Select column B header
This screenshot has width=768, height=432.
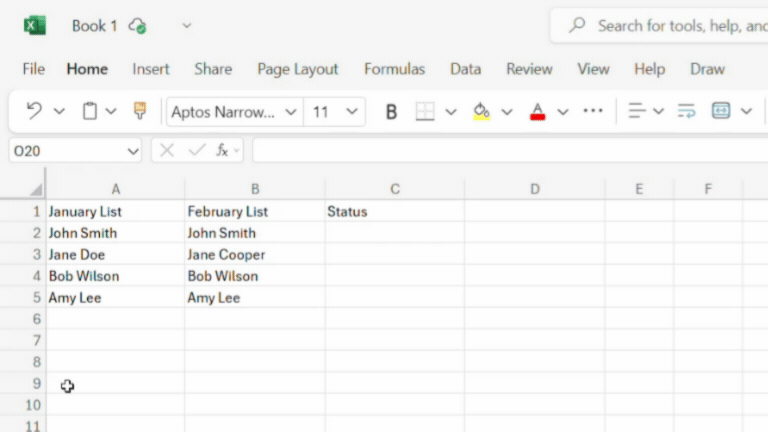pos(255,189)
